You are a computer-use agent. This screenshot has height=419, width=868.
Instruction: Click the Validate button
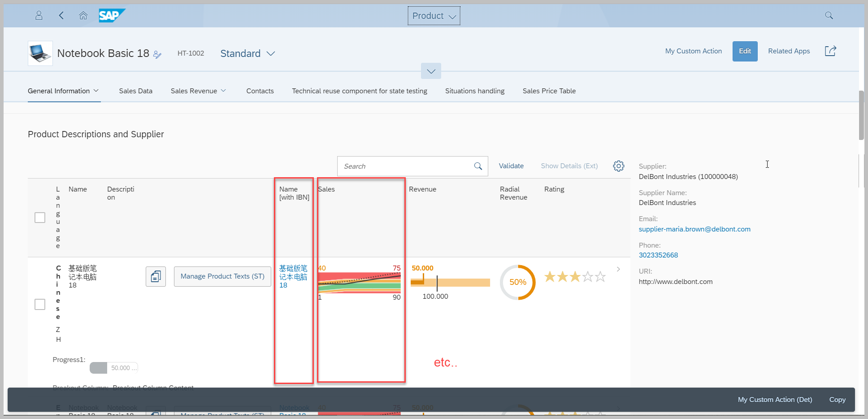tap(511, 166)
